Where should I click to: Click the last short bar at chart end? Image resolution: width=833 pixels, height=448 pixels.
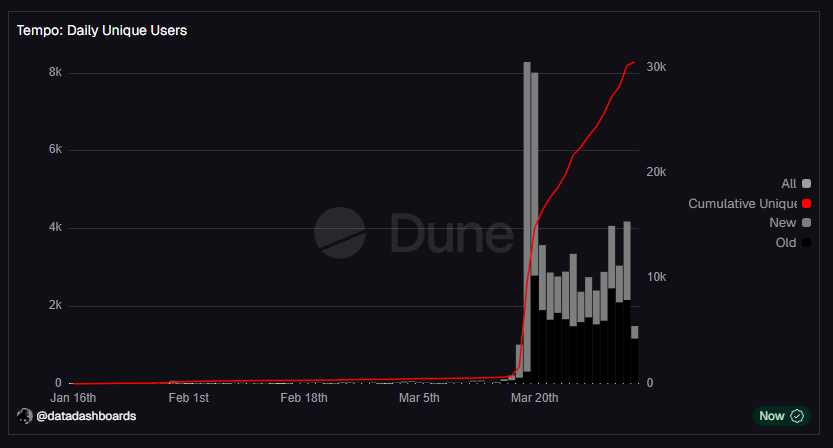coord(635,354)
